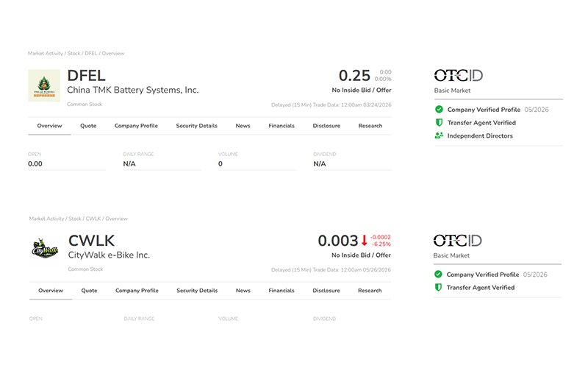
Task: Open the Financials tab for DFEL
Action: (x=282, y=126)
